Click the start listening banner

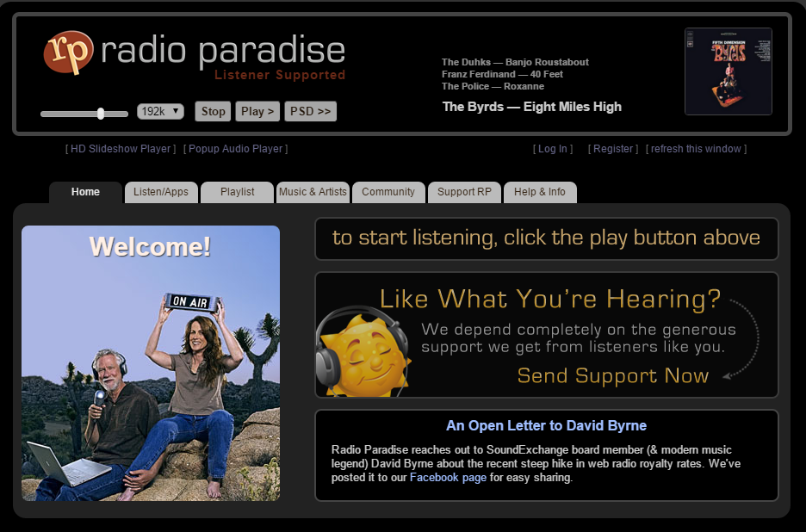pos(547,238)
